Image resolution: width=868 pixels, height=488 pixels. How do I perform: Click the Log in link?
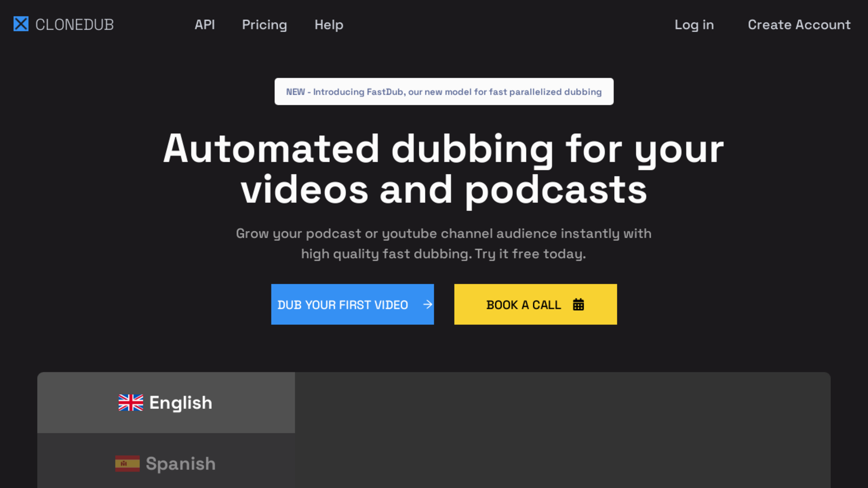(x=694, y=25)
